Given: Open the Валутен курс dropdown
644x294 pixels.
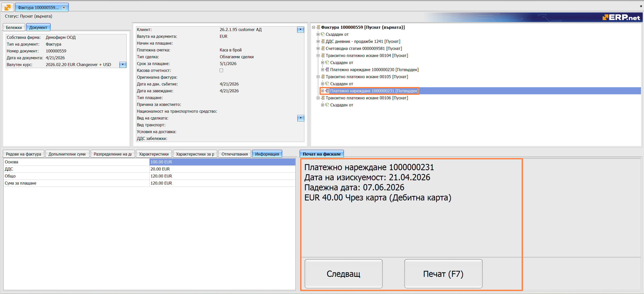Looking at the screenshot, I should point(123,65).
